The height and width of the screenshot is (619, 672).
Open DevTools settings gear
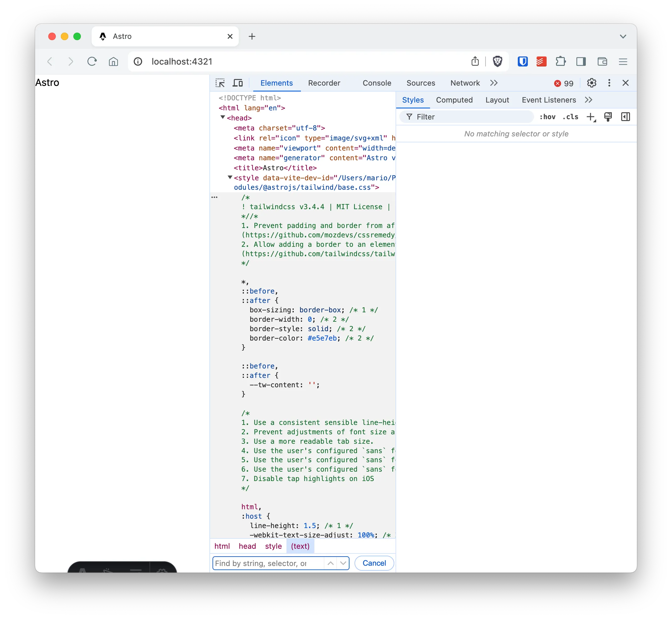pos(592,83)
